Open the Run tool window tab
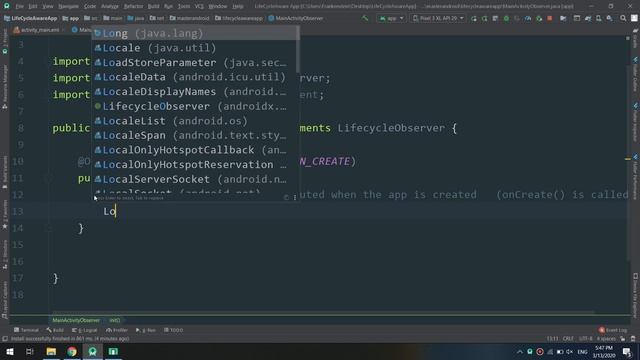Image resolution: width=640 pixels, height=360 pixels. 146,330
